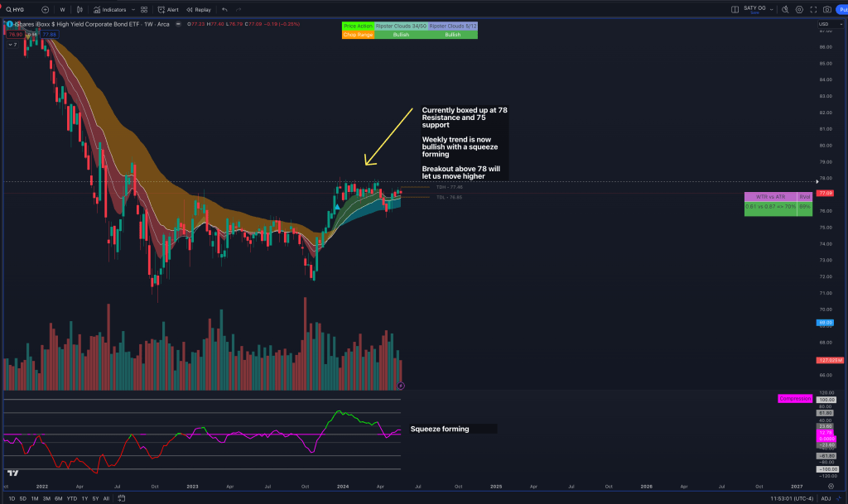Open the candlestick chart style picker
The width and height of the screenshot is (848, 504).
(x=79, y=10)
